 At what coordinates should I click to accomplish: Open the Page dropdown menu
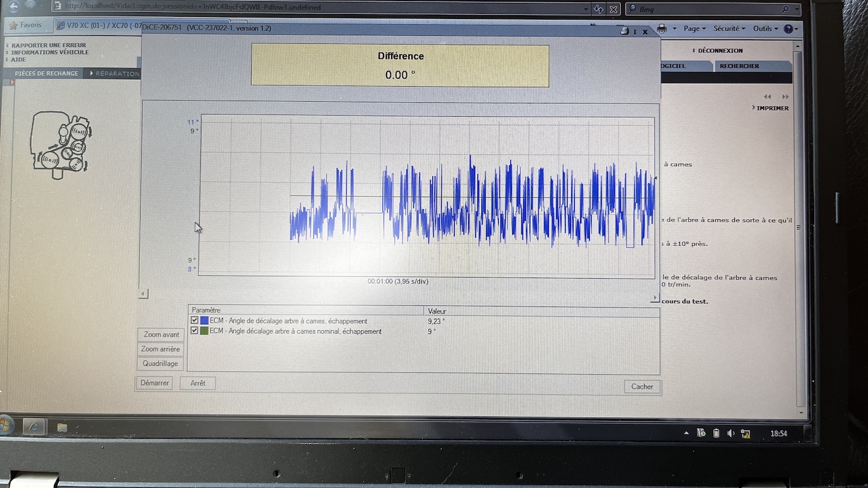[x=694, y=28]
